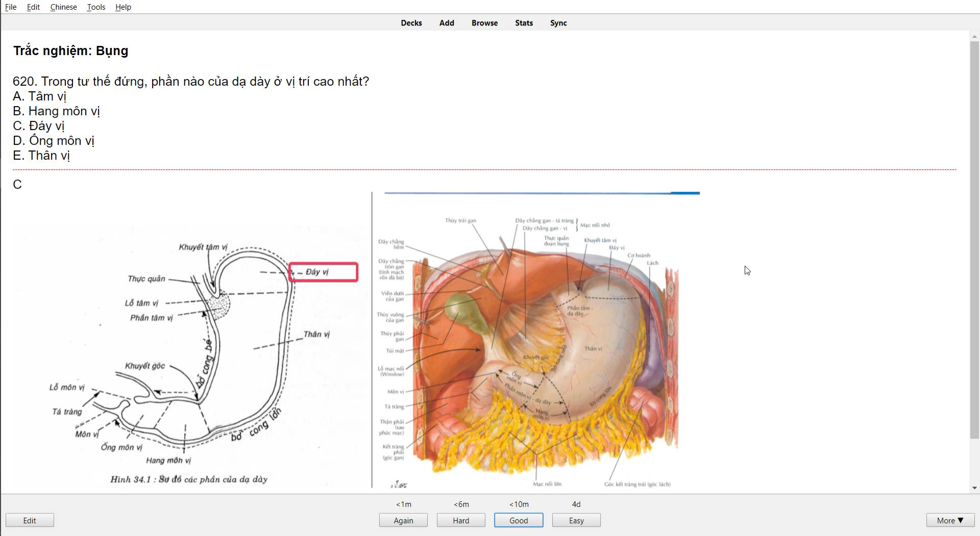This screenshot has width=980, height=536.
Task: Click answer option 'B. Hang môn vị'
Action: 56,111
